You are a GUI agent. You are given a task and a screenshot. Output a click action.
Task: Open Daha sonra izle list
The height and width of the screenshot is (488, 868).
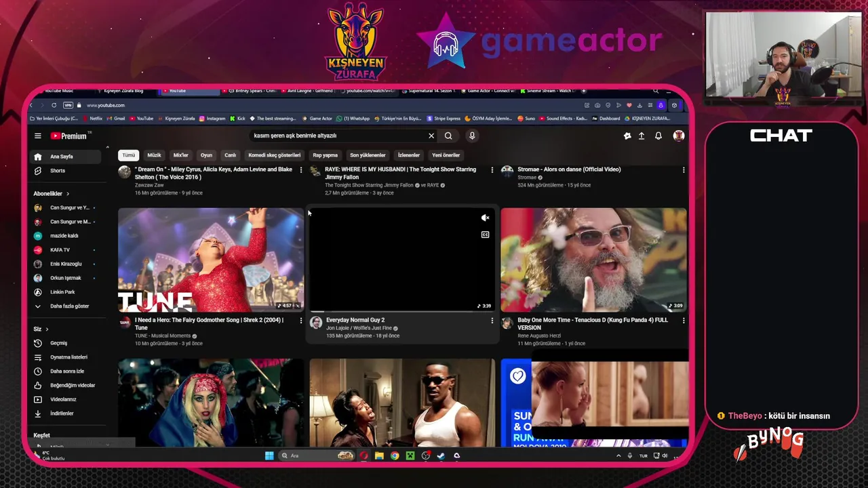66,371
